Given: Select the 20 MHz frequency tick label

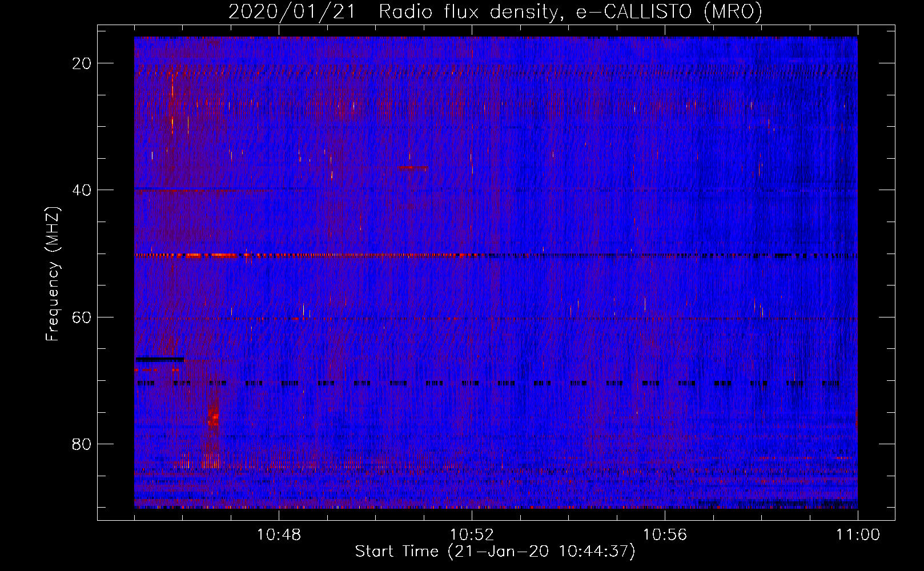Looking at the screenshot, I should click(82, 63).
